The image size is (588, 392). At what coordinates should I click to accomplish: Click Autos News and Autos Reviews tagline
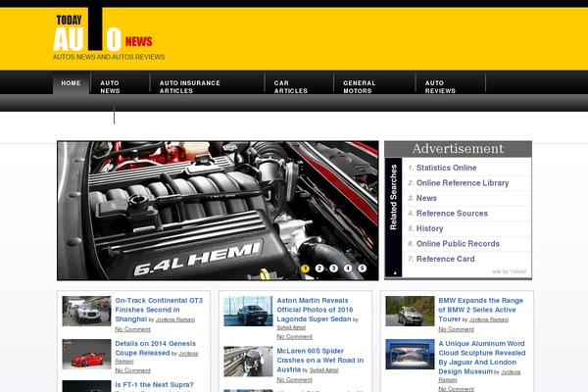(109, 57)
